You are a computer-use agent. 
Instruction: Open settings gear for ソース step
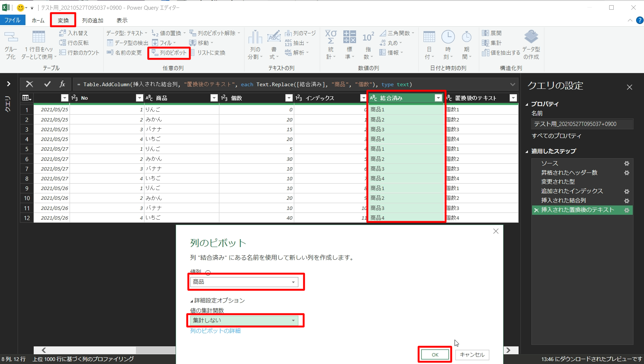tap(626, 163)
